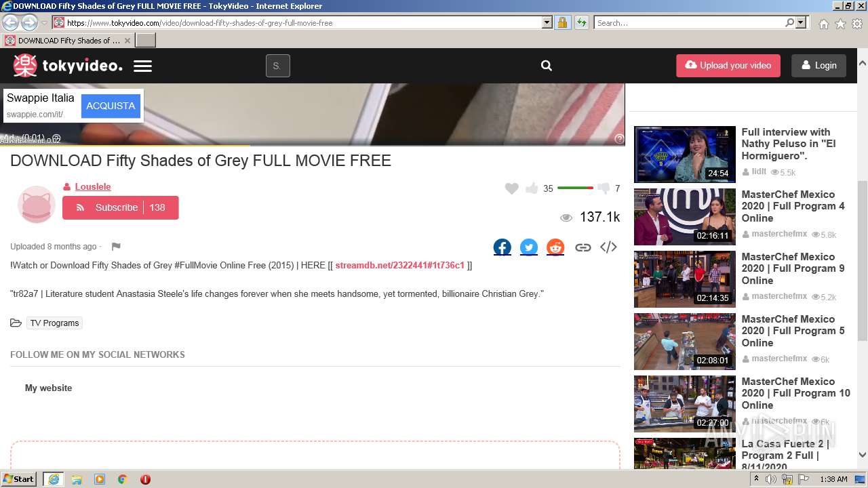Click the lidlt uploader name

click(x=759, y=172)
